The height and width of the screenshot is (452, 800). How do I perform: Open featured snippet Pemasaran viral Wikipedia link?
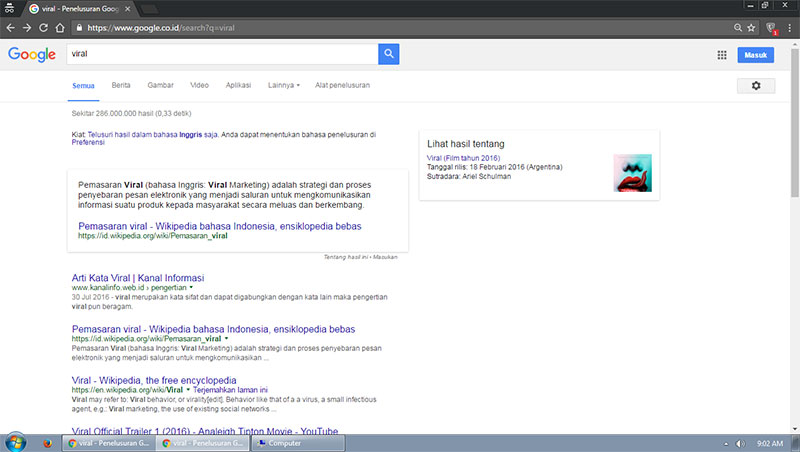point(220,226)
